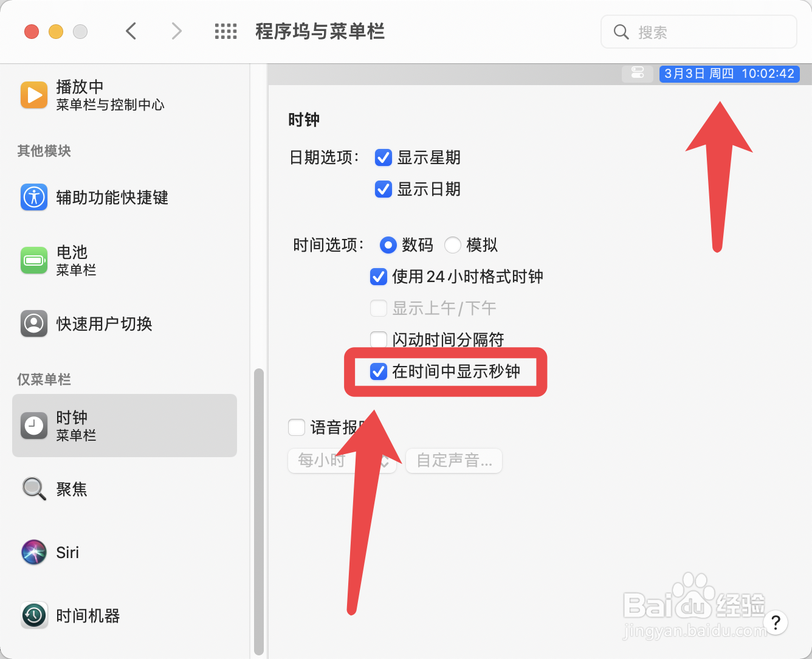The height and width of the screenshot is (659, 812).
Task: Select the Fast User Switching (快速用户切换) icon
Action: click(x=34, y=323)
